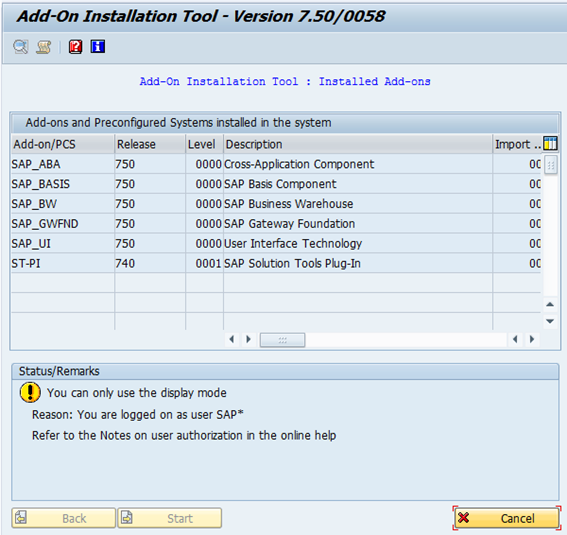Click the Description column header
Screen dimensions: 567x535
tap(358, 144)
